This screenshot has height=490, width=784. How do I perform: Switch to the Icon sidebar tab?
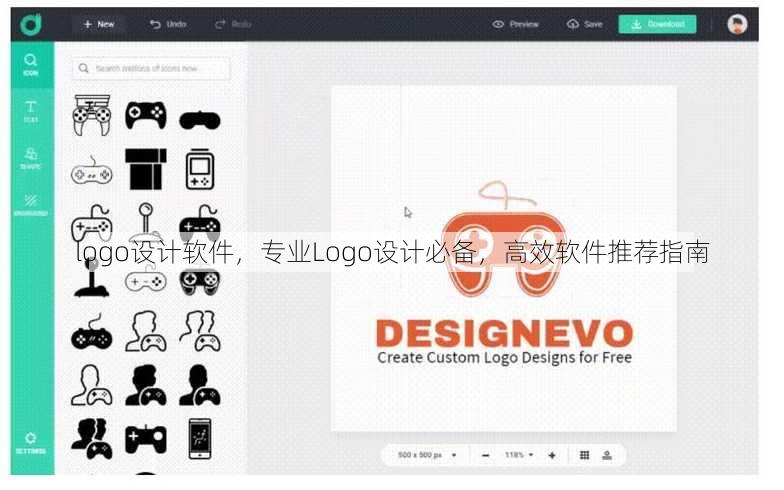tap(30, 65)
